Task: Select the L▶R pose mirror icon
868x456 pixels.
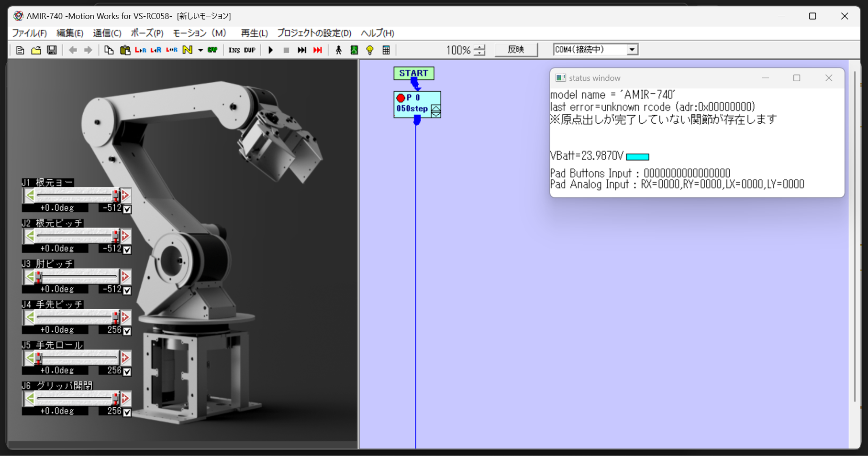Action: (140, 50)
